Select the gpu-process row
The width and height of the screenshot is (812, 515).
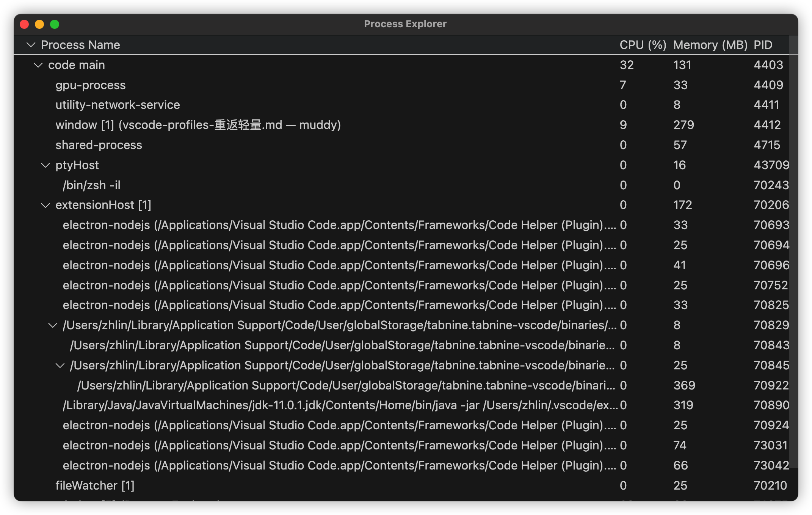(x=91, y=85)
